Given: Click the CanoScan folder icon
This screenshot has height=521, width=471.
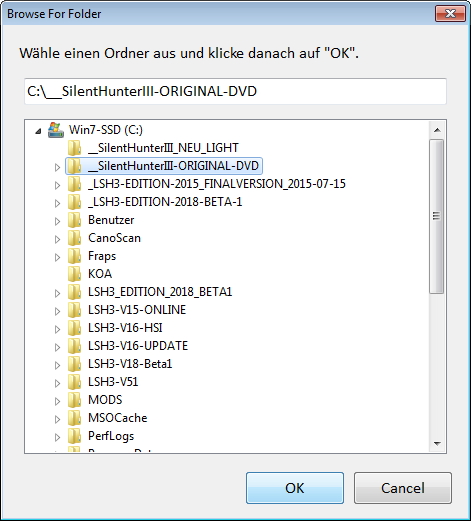Looking at the screenshot, I should tap(74, 238).
